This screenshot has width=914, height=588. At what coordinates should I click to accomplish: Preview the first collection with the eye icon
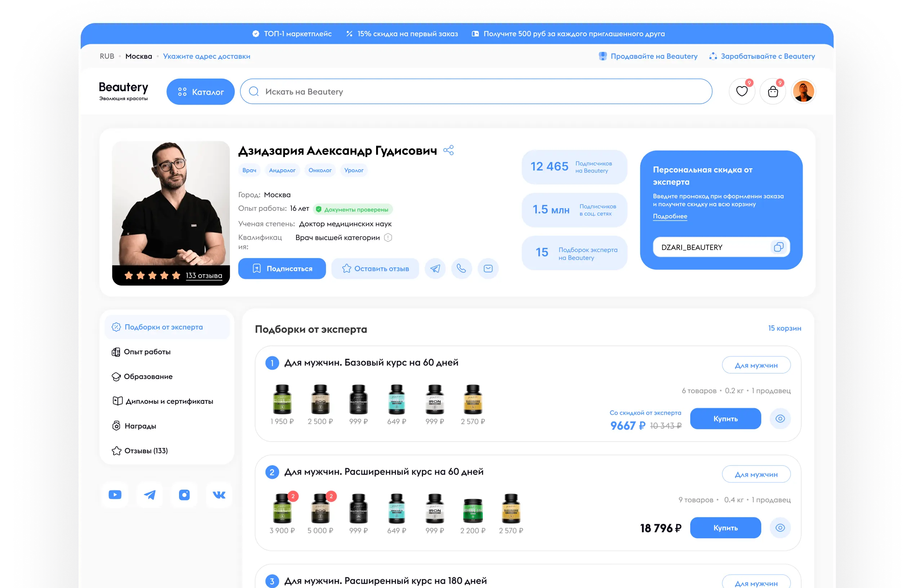tap(780, 418)
